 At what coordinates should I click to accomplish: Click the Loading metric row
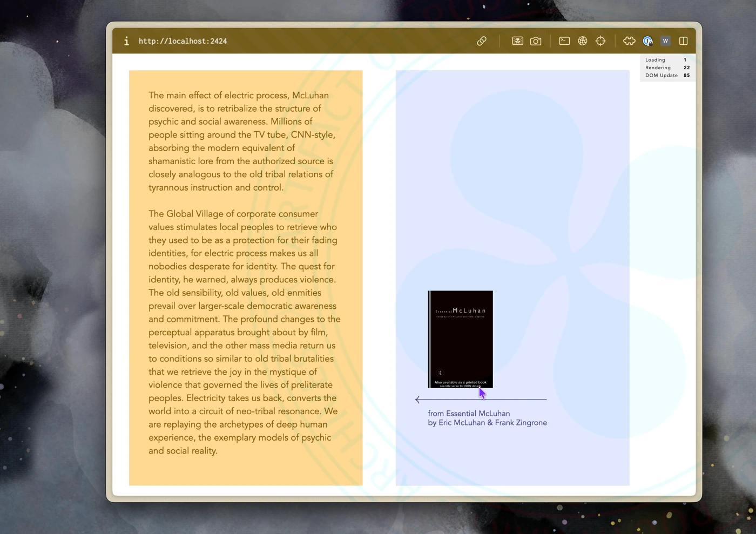tap(667, 60)
